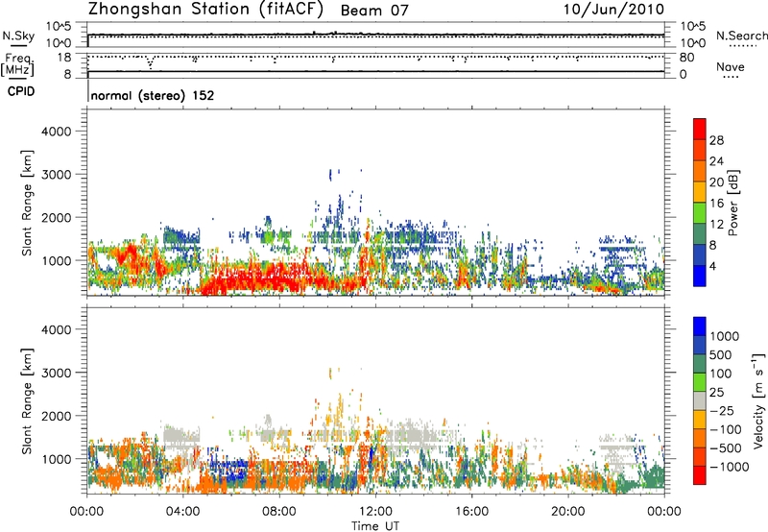The height and width of the screenshot is (532, 768).
Task: Click the '08:00' time tick label
Action: (x=279, y=512)
